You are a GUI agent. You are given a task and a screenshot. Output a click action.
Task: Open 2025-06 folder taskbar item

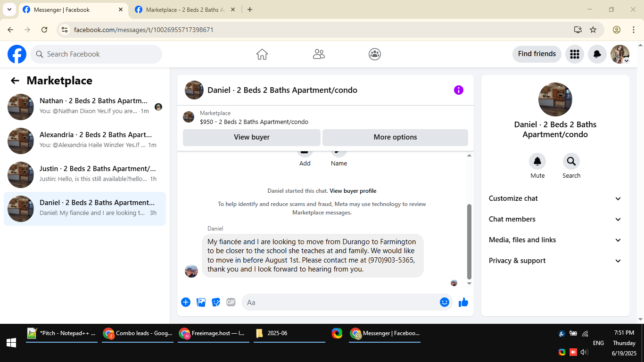(289, 333)
